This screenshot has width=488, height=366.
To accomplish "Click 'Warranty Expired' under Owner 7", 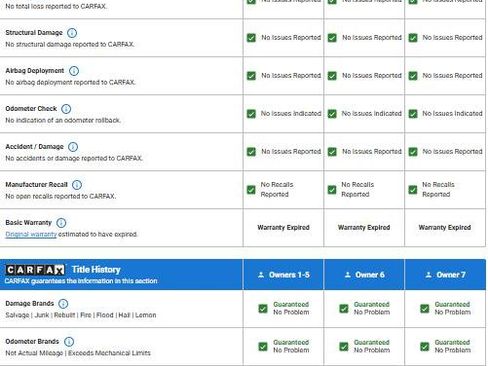I will pyautogui.click(x=445, y=228).
